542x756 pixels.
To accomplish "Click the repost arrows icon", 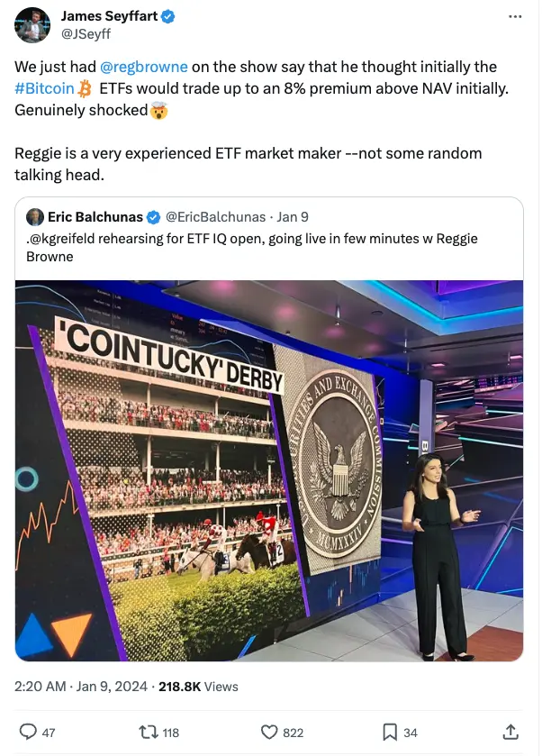I will (x=149, y=733).
